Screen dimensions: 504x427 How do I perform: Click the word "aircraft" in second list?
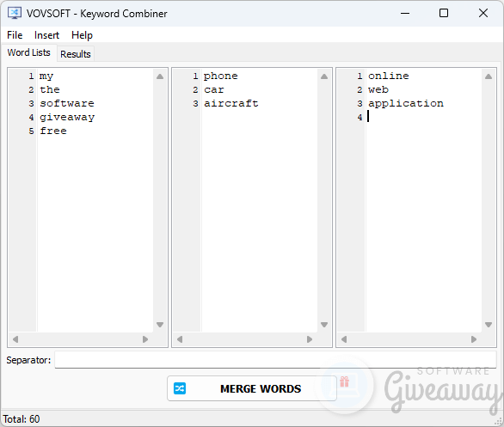[231, 103]
